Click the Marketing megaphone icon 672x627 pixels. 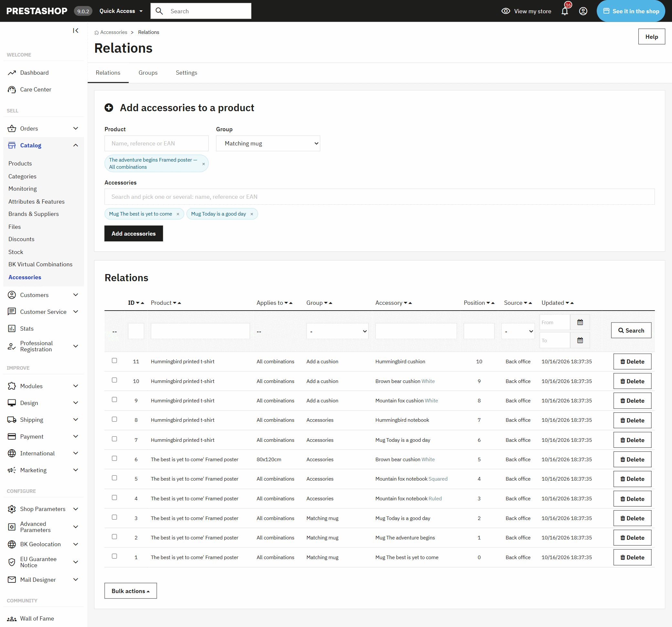click(x=12, y=470)
